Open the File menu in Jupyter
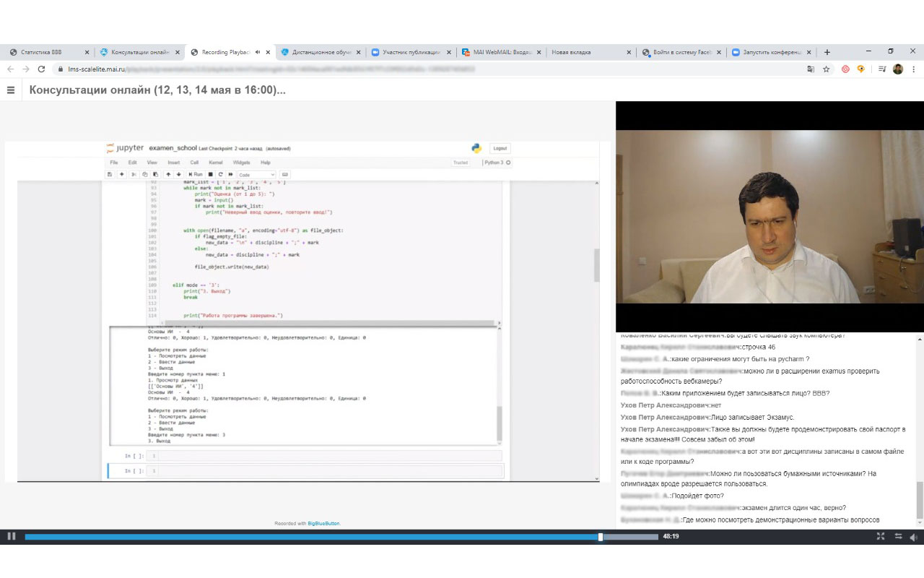 point(114,163)
